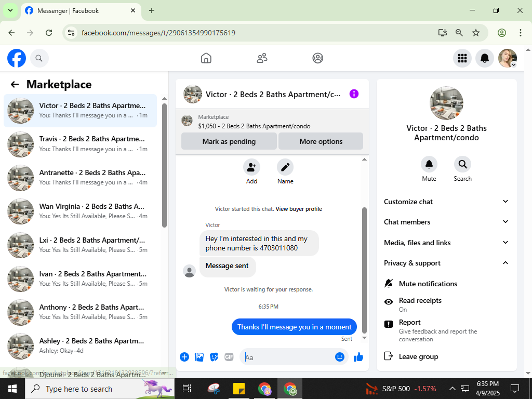Click More options button
Screen dimensions: 532x399
(321, 141)
